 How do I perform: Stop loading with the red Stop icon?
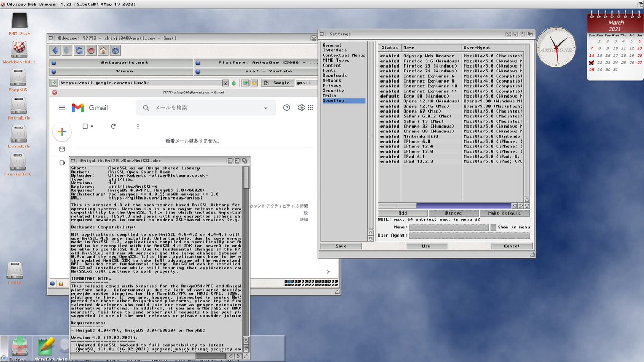91,50
